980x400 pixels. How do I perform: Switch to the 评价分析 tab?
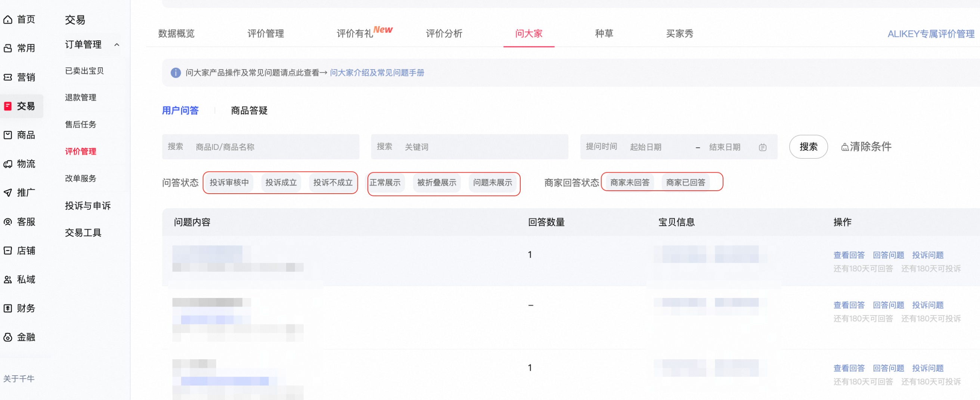444,34
